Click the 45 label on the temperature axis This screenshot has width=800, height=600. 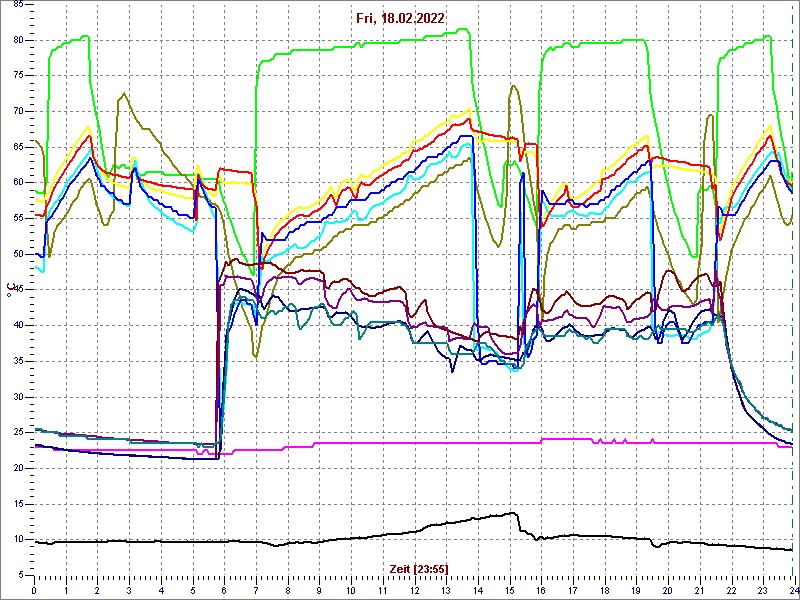click(17, 290)
